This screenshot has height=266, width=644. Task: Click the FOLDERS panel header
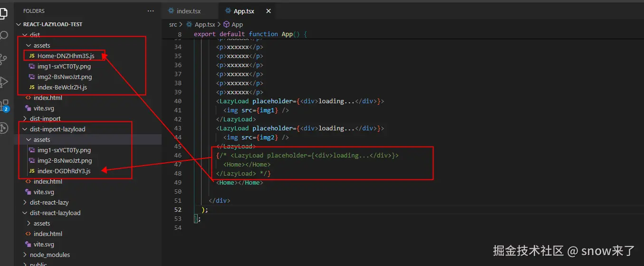click(x=34, y=10)
